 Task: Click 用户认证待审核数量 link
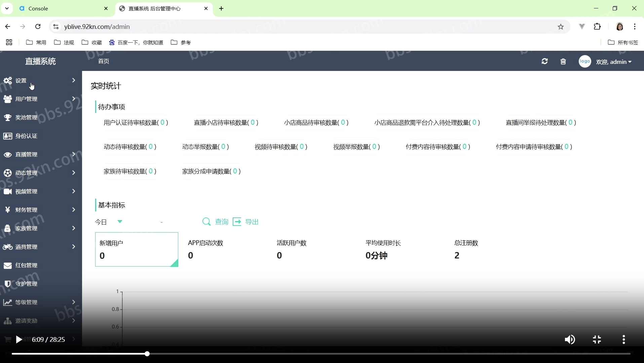tap(136, 122)
